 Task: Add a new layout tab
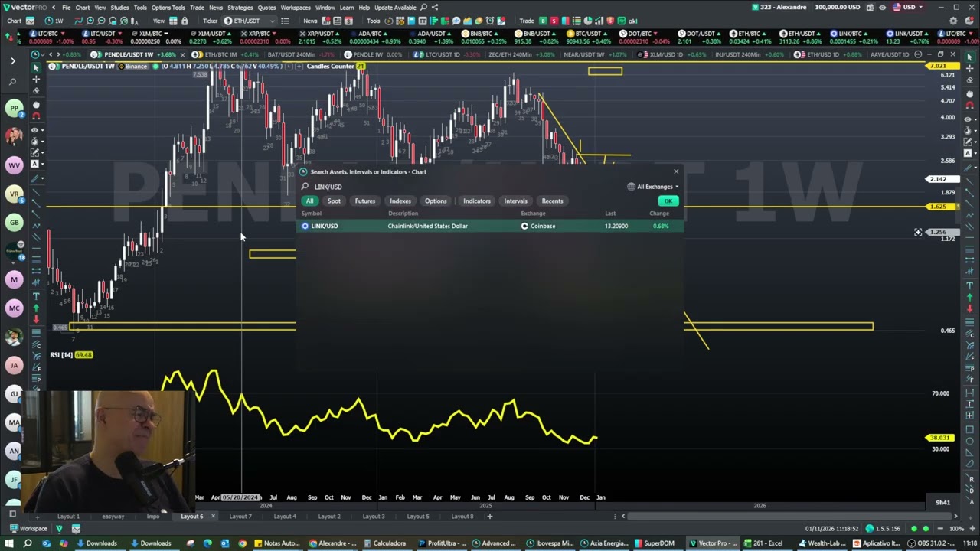[490, 517]
